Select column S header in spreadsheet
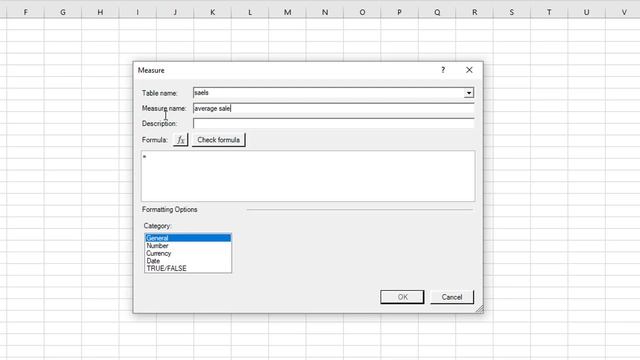Screen dimensions: 640x360 [512, 12]
